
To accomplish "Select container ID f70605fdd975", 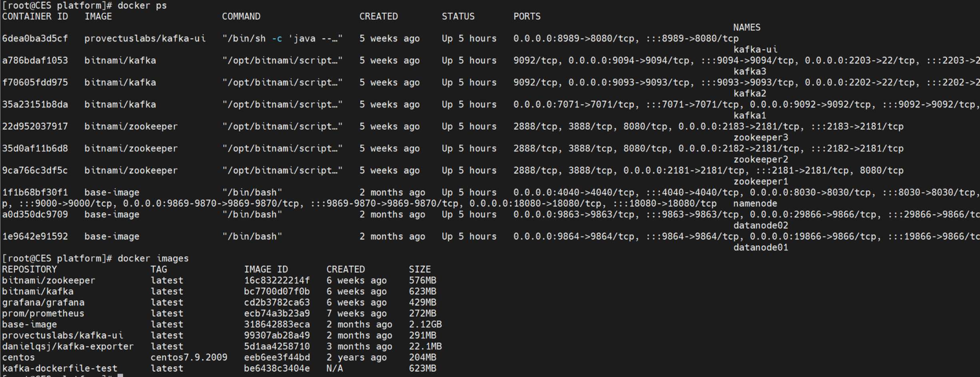I will click(35, 82).
